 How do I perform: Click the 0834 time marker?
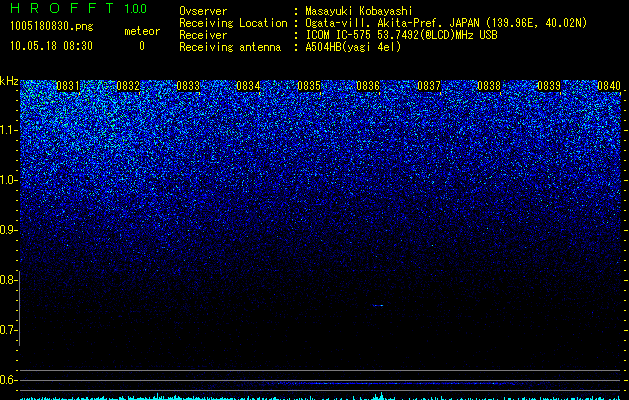248,86
